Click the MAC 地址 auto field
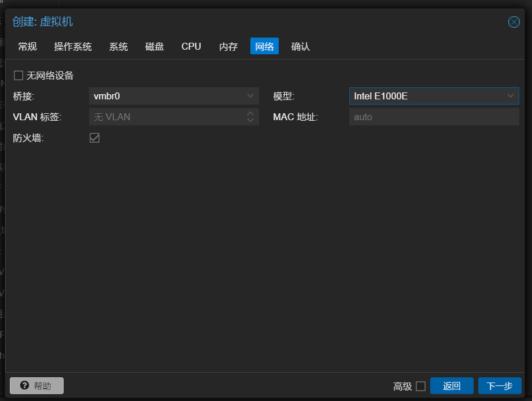The image size is (532, 401). 434,117
